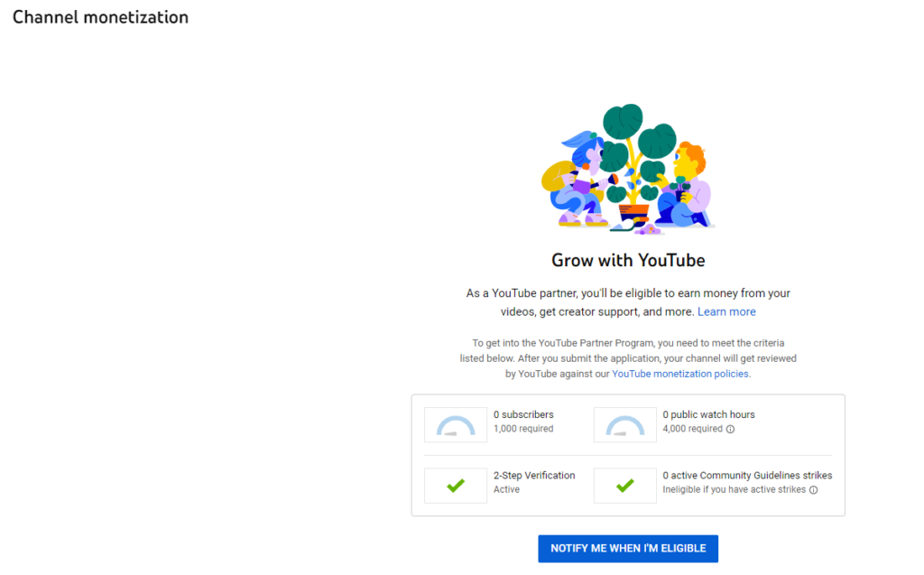The image size is (924, 575).
Task: Click the 0 active Community Guidelines strikes label
Action: click(x=747, y=475)
